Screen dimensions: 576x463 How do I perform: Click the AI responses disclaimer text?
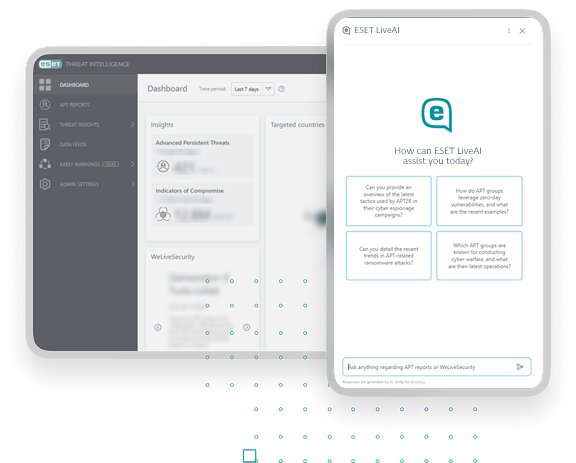pyautogui.click(x=384, y=382)
